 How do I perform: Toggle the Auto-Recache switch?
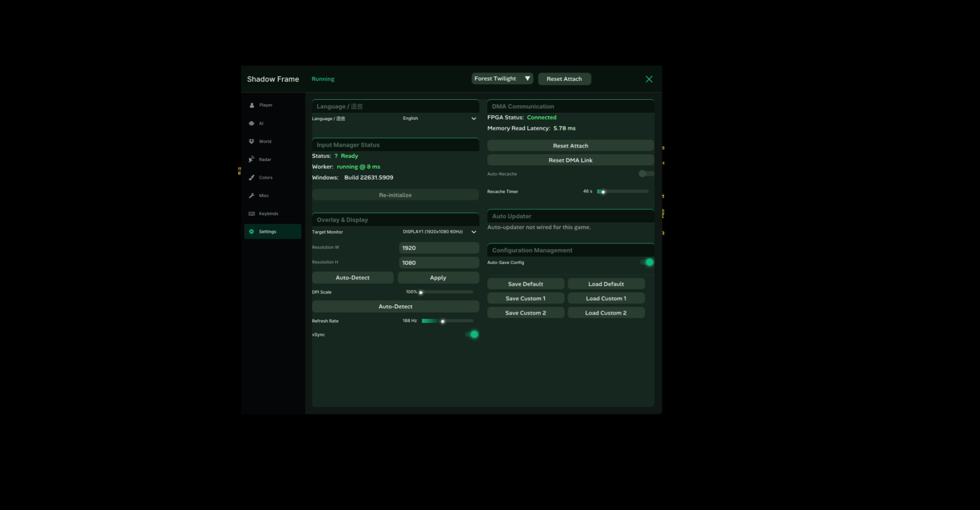(x=646, y=174)
